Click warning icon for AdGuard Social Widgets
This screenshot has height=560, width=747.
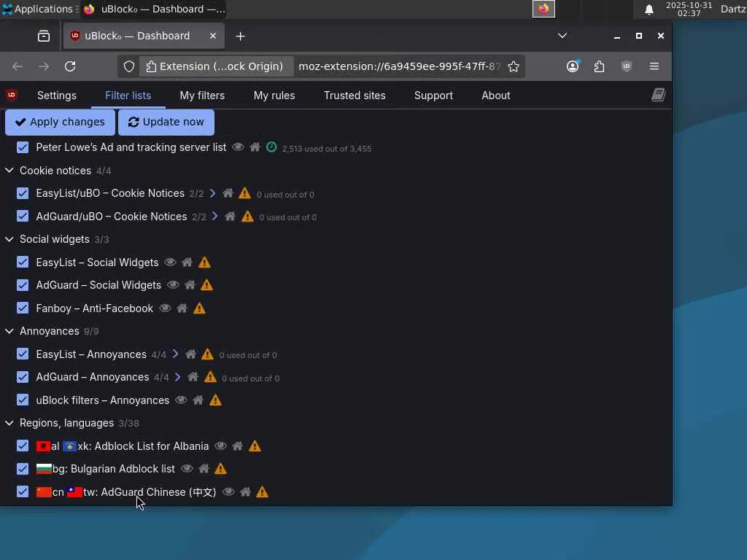coord(206,285)
